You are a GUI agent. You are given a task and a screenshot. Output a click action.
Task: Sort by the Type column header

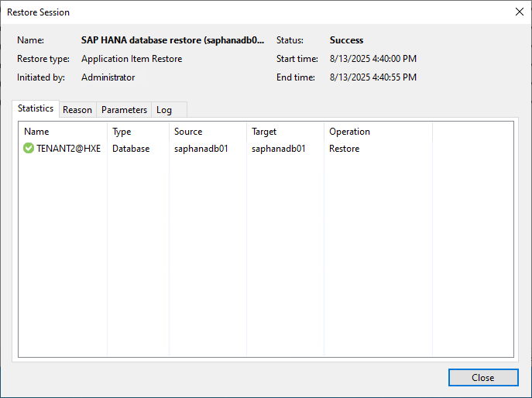tap(138, 132)
